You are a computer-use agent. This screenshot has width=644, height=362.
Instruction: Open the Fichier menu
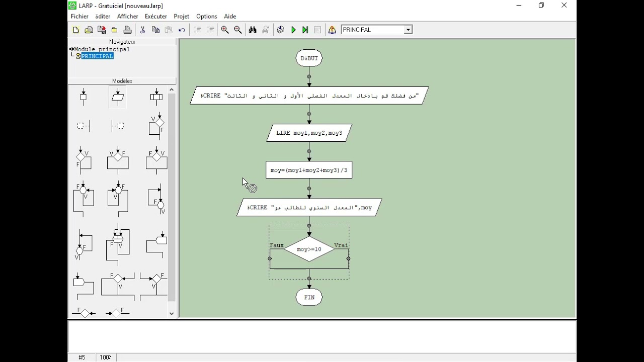coord(79,16)
